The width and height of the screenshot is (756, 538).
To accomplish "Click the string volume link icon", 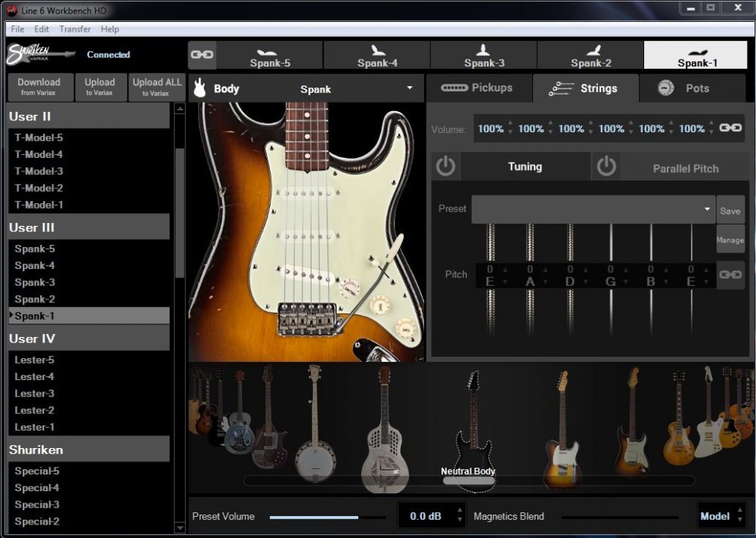I will click(730, 128).
